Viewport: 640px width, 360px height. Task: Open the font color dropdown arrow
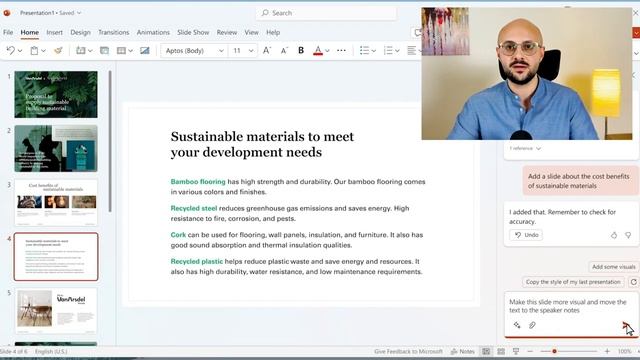[327, 51]
